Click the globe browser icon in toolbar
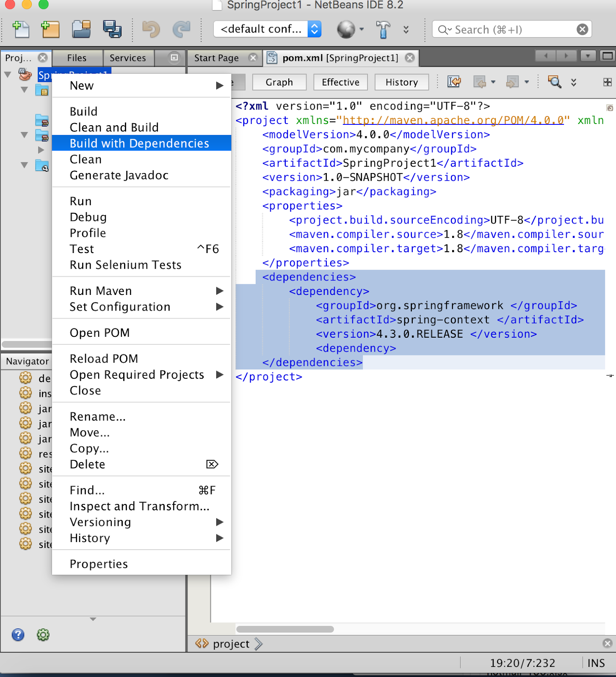The height and width of the screenshot is (677, 616). [x=346, y=29]
